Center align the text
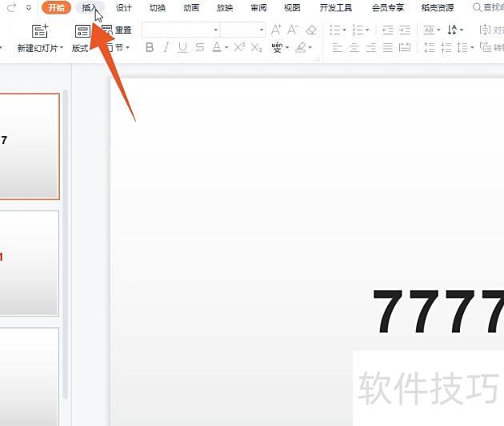 354,48
